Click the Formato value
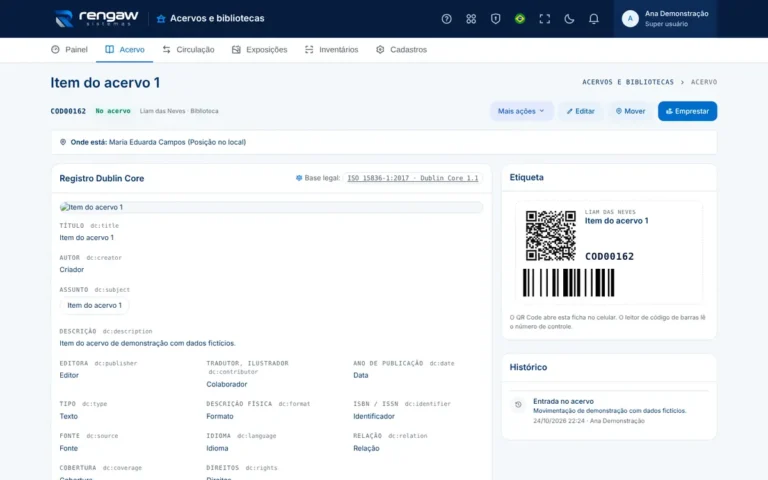Screen dimensions: 768x480 (220, 416)
